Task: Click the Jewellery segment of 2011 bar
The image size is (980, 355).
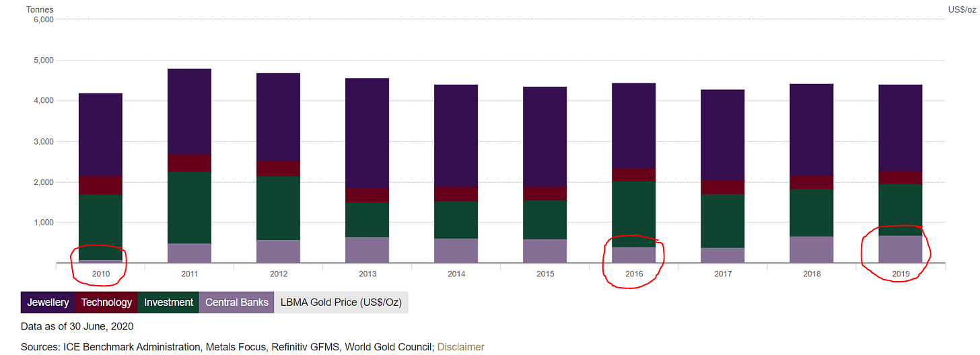Action: coord(189,112)
